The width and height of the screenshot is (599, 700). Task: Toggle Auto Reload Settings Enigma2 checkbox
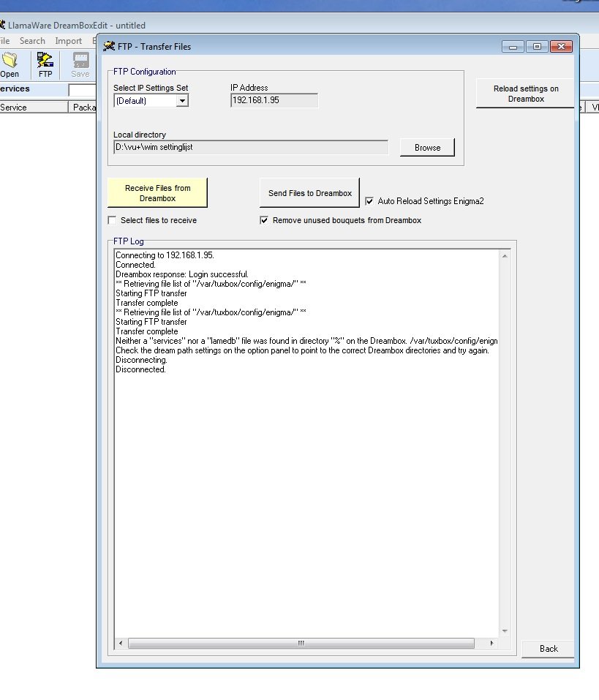click(369, 201)
